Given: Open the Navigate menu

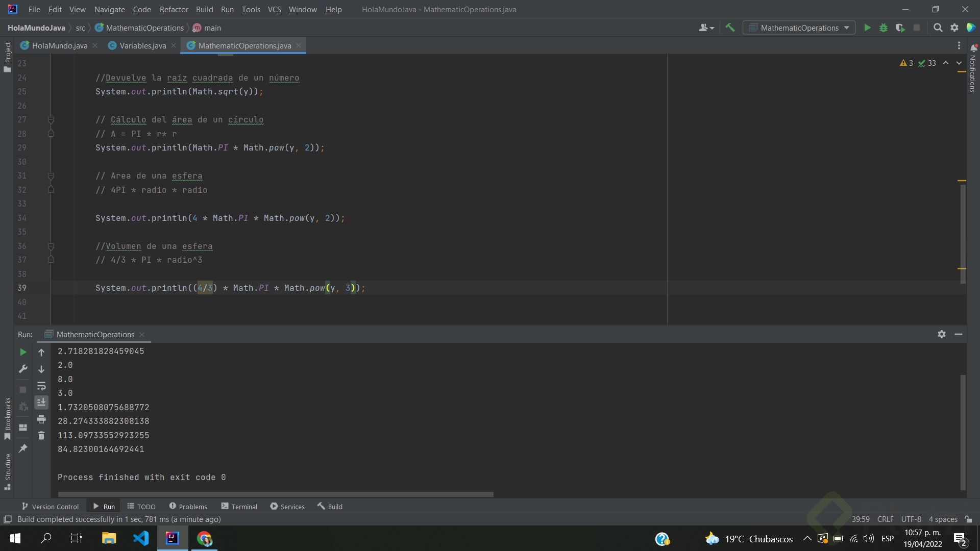Looking at the screenshot, I should pyautogui.click(x=109, y=9).
